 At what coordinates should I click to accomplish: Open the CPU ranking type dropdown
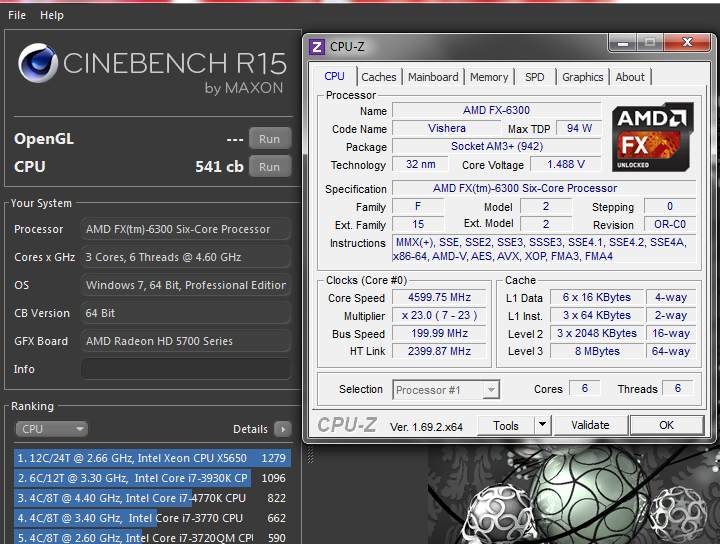tap(51, 429)
